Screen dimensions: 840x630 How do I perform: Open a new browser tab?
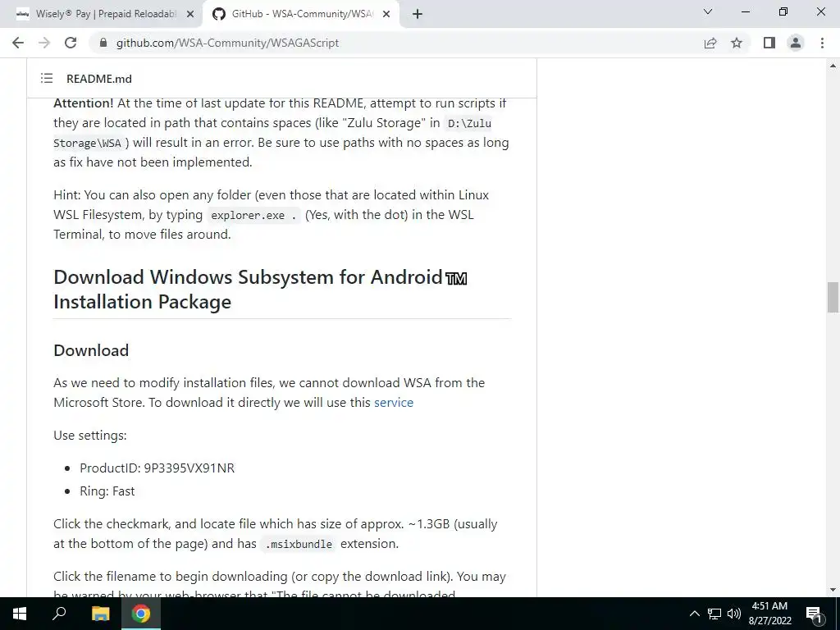(x=418, y=15)
